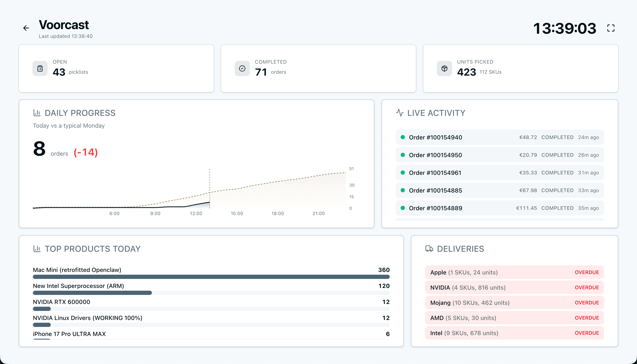Click the OVERDUE badge on the NVIDIA delivery
Viewport: 637px width, 364px height.
coord(587,287)
